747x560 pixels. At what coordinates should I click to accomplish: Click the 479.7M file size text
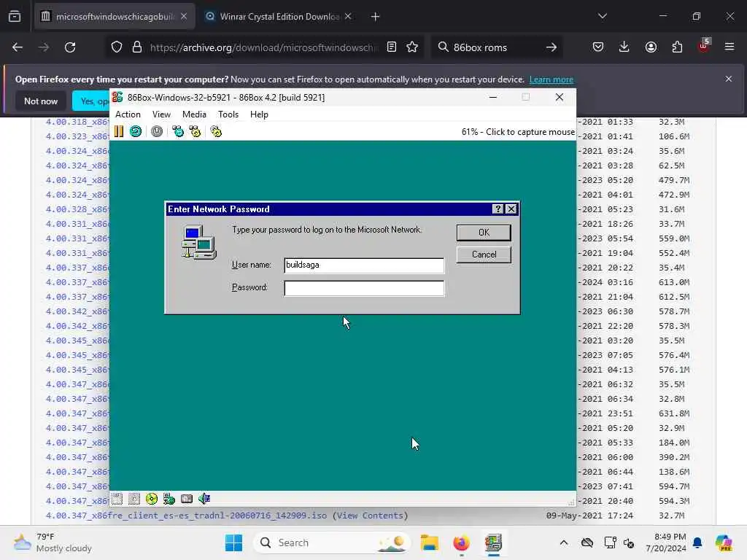673,180
